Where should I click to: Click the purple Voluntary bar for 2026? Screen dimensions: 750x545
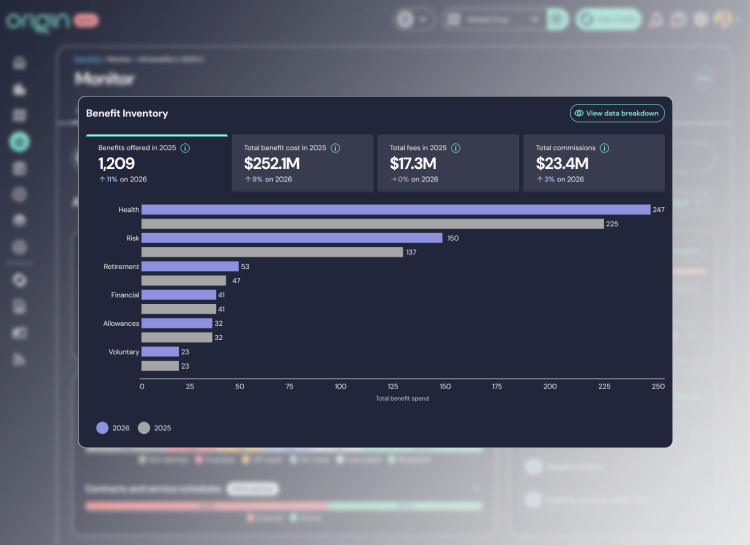pos(160,352)
